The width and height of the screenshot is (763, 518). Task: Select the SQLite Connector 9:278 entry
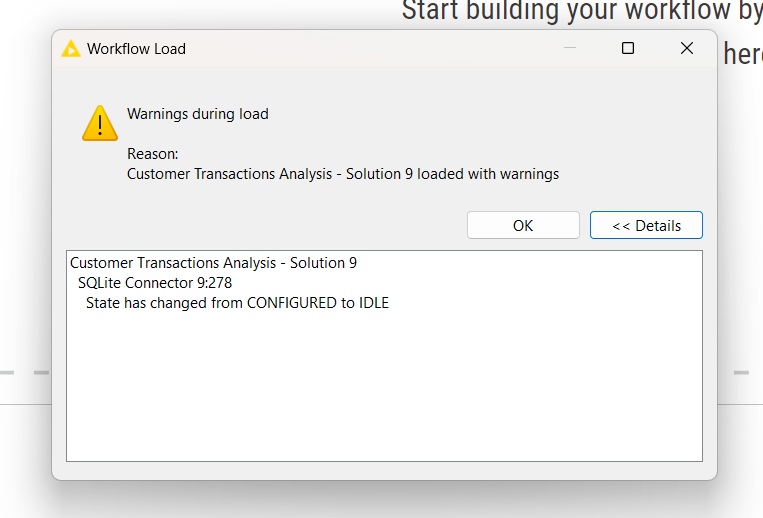pyautogui.click(x=155, y=283)
